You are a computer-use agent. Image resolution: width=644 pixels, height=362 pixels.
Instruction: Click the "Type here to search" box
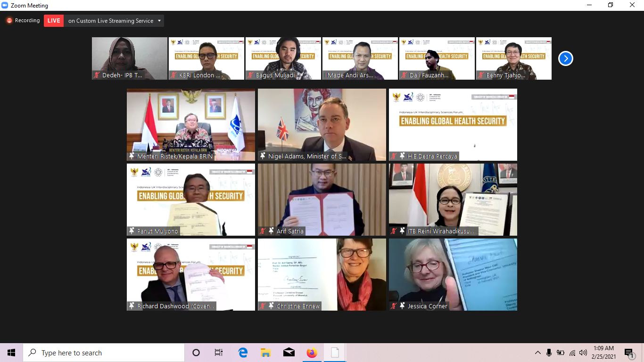[104, 353]
